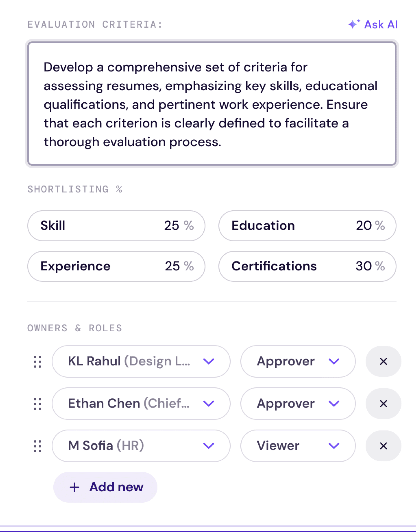Click drag handle beside Ethan Chen row
The width and height of the screenshot is (416, 532).
tap(38, 404)
